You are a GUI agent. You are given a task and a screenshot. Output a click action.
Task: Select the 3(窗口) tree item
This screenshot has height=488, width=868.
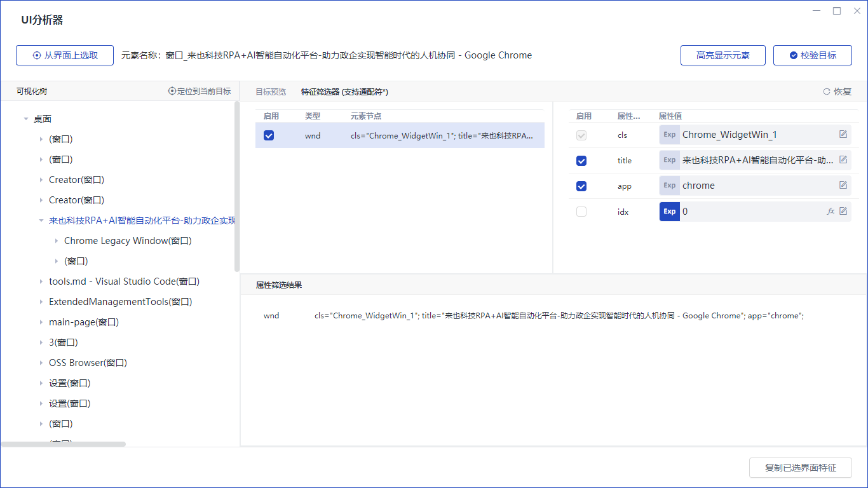tap(64, 342)
